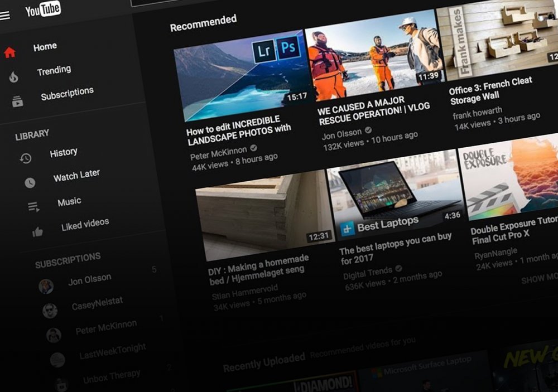Click the 'Recommended' section heading
This screenshot has height=392, width=558.
point(203,23)
